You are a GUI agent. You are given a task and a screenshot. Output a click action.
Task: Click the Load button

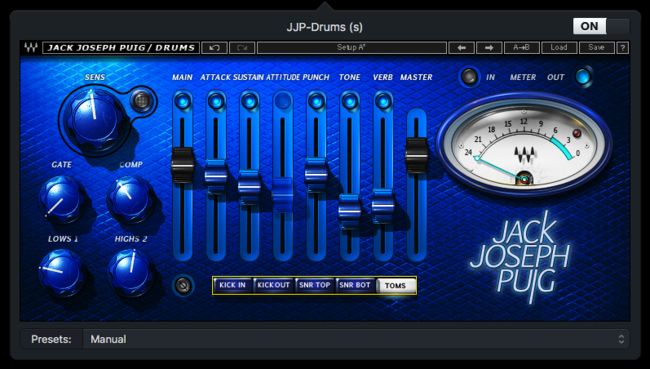559,48
